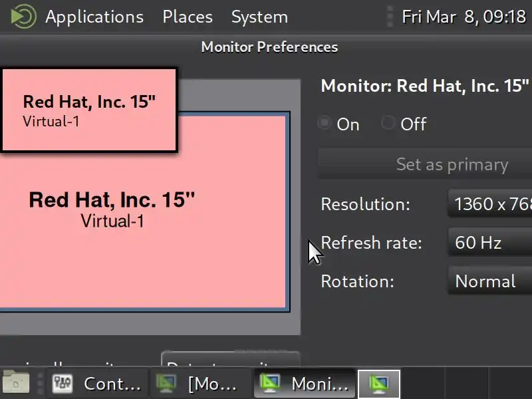
Task: Click the Refresh rate: label
Action: point(372,243)
